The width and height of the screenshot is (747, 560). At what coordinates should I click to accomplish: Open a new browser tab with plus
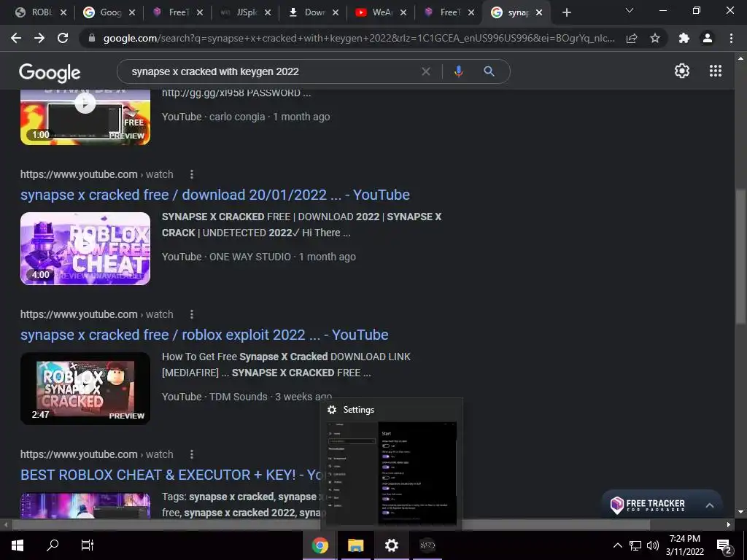pos(566,13)
